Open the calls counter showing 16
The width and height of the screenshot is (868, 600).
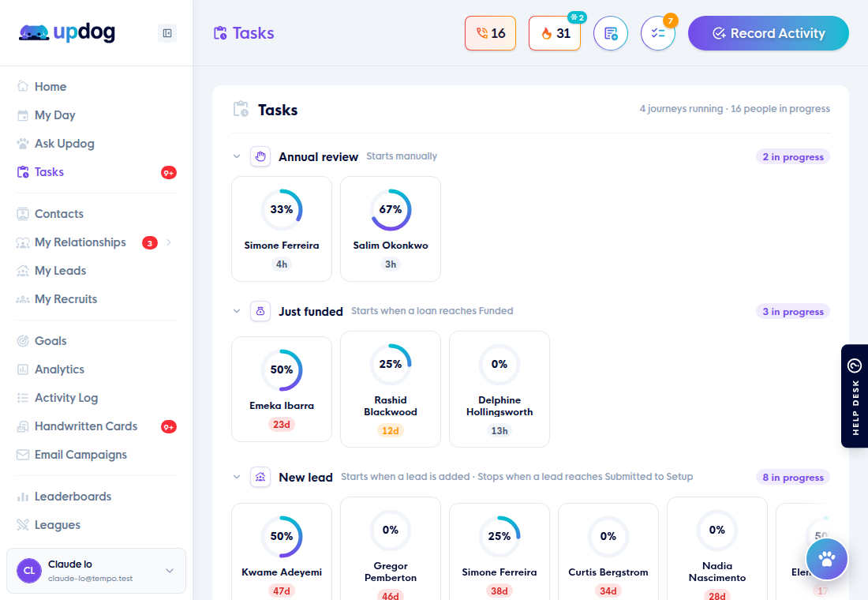(491, 33)
